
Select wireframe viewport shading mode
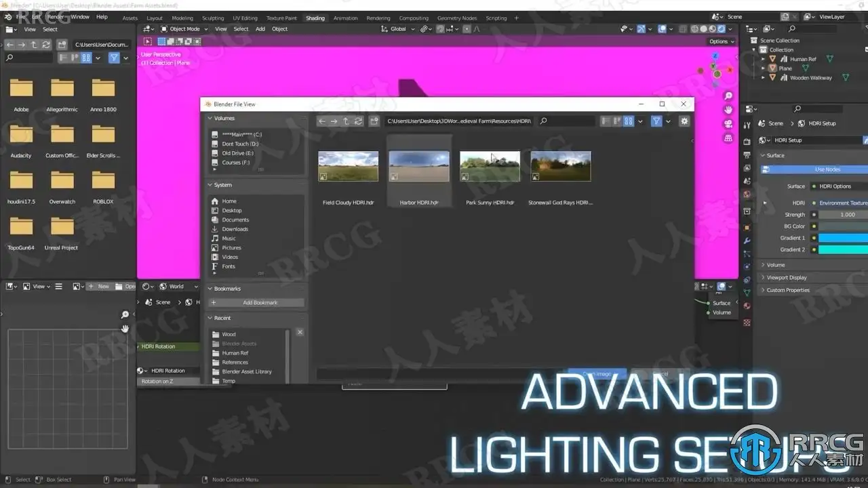tap(694, 29)
